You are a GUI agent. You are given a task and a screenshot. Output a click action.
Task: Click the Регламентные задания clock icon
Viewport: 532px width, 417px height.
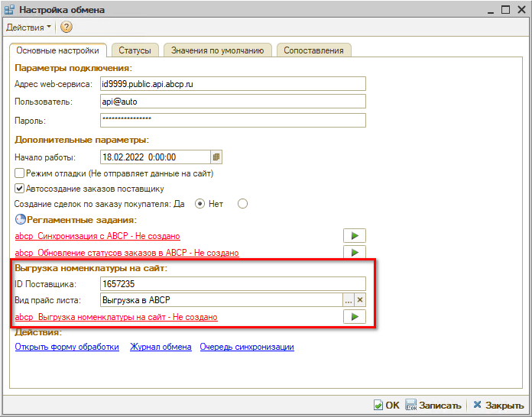[20, 220]
